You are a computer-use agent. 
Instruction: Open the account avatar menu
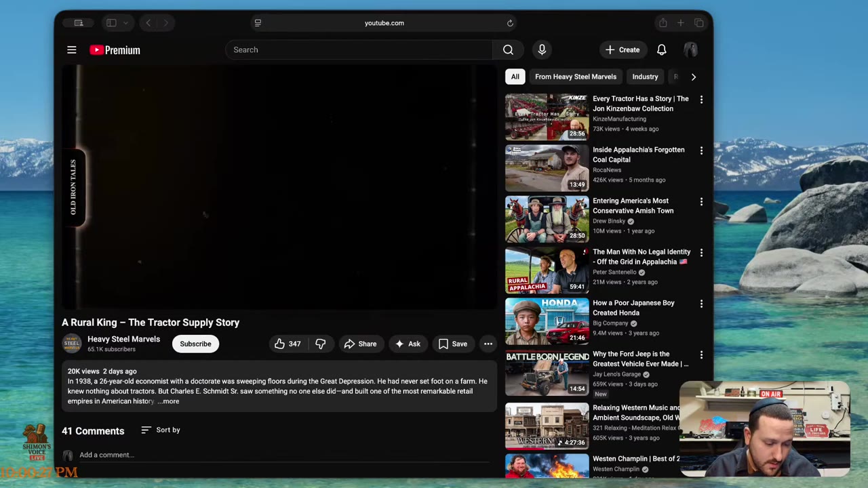(x=690, y=49)
